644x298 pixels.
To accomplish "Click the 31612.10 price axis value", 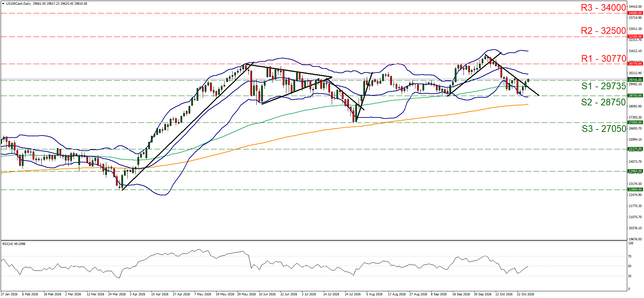I will 635,51.
